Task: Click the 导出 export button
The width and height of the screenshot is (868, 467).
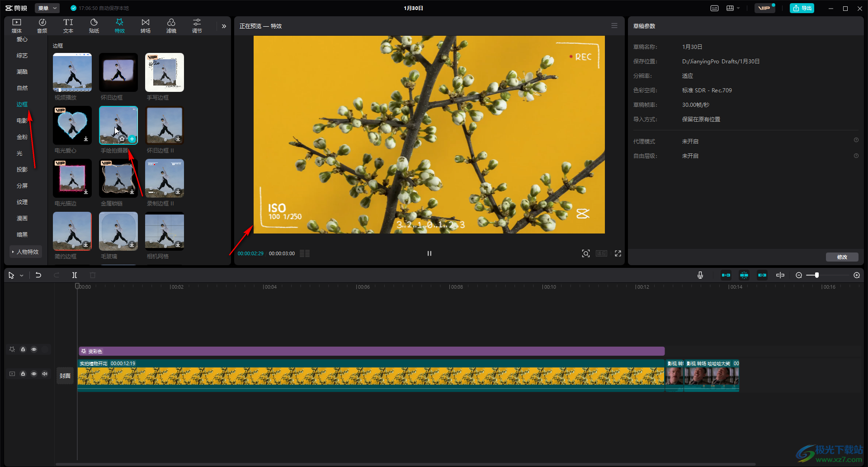Action: (802, 8)
